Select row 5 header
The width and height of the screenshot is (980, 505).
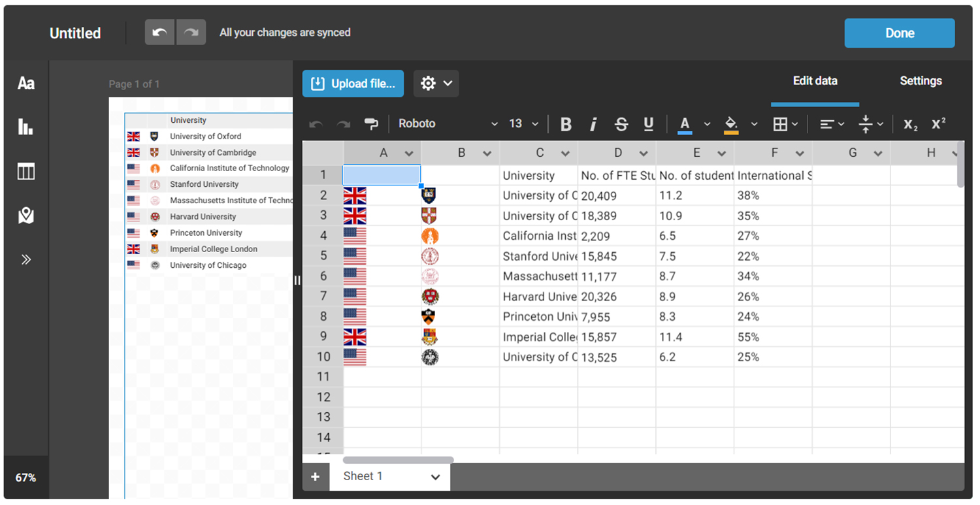pyautogui.click(x=323, y=256)
